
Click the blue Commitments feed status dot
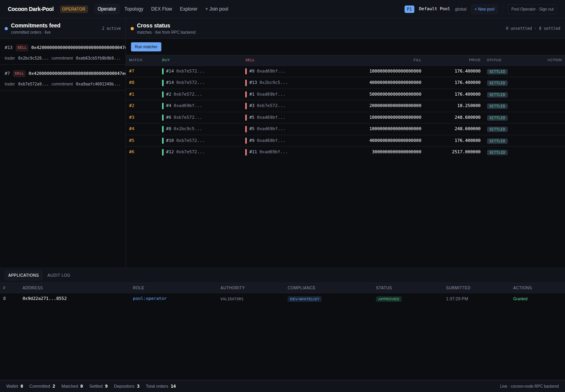click(x=6, y=29)
